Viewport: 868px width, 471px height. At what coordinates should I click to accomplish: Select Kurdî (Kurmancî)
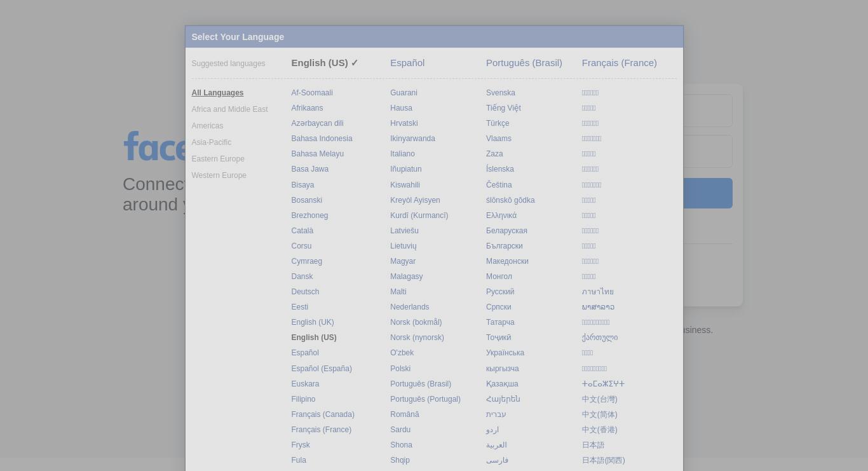[419, 215]
